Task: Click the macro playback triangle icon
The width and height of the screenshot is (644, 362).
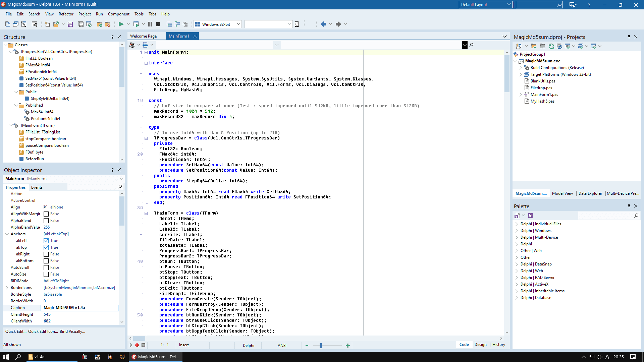Action: [x=131, y=345]
